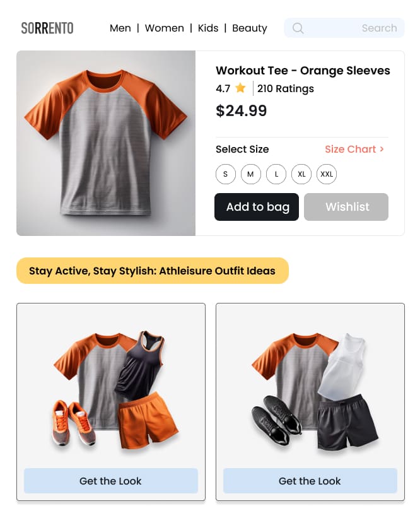Screen dimensions: 420x530
Task: Pick size XL
Action: pyautogui.click(x=301, y=174)
